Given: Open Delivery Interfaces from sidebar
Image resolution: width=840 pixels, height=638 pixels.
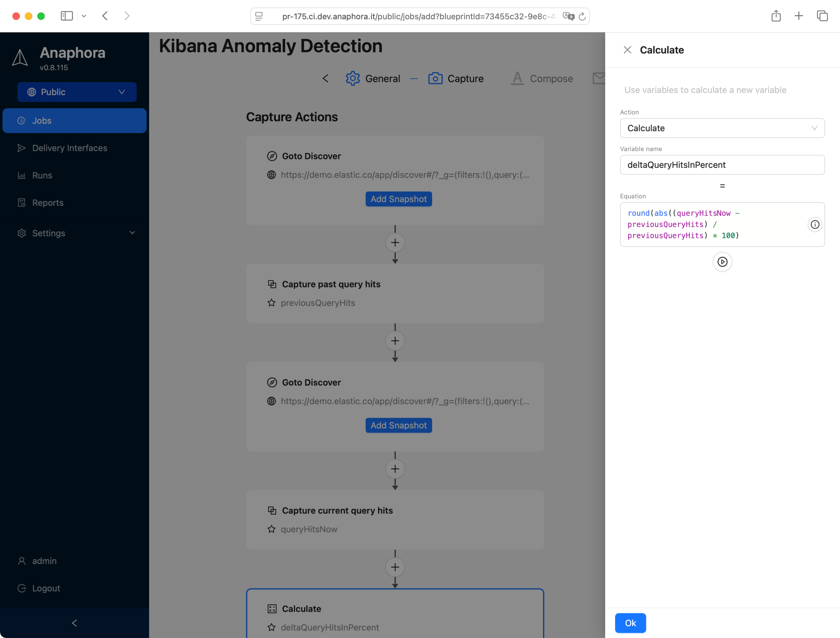Looking at the screenshot, I should click(70, 148).
